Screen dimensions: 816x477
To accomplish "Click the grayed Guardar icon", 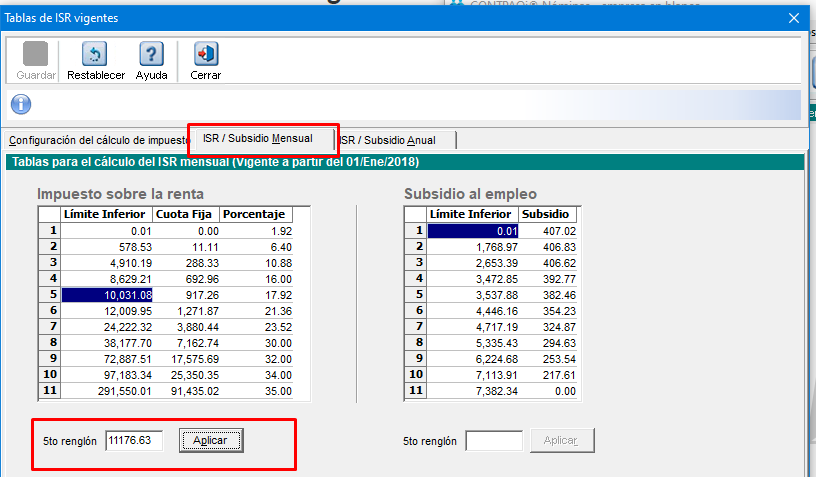I will (x=36, y=55).
